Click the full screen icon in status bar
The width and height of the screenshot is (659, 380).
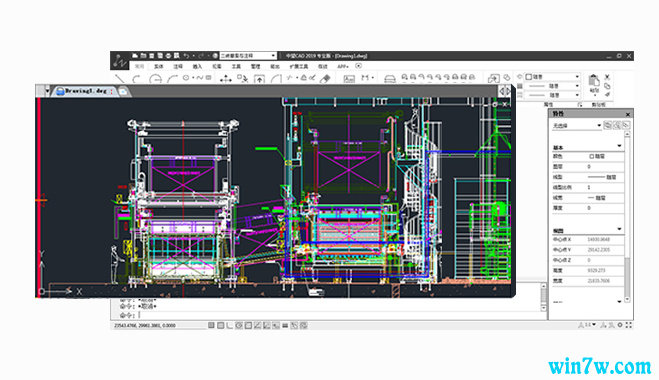pos(629,325)
